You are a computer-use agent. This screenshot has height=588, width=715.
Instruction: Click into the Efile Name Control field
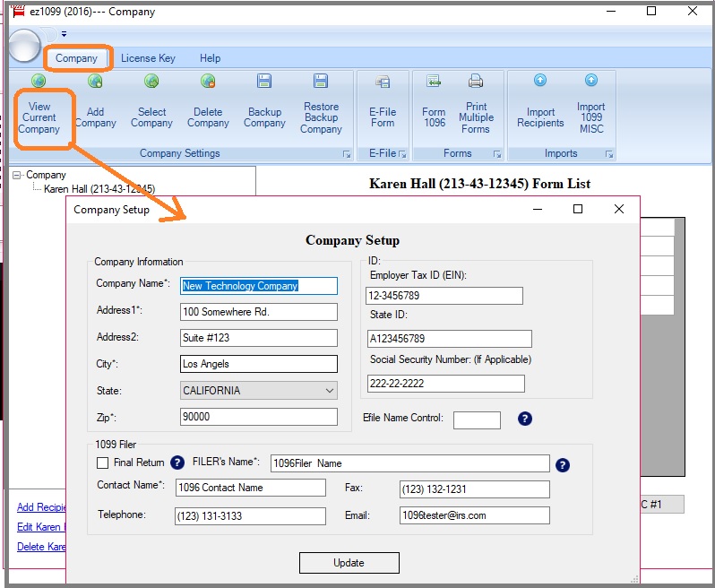click(477, 419)
